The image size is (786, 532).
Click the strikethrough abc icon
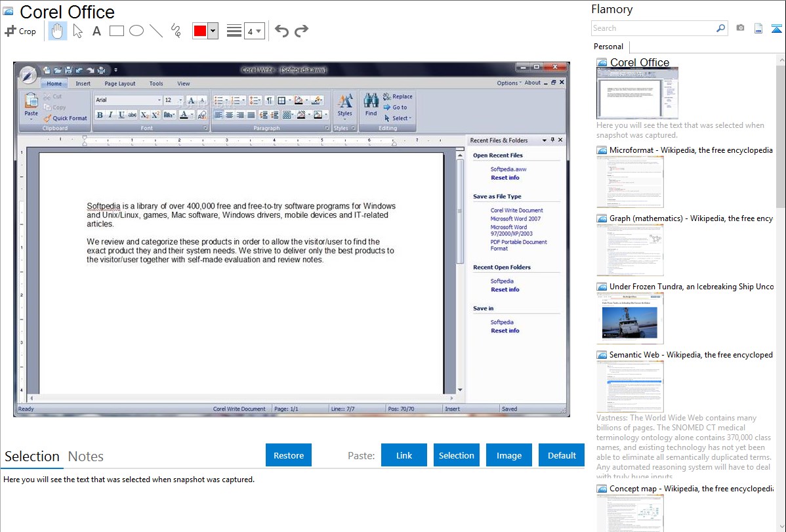[133, 115]
